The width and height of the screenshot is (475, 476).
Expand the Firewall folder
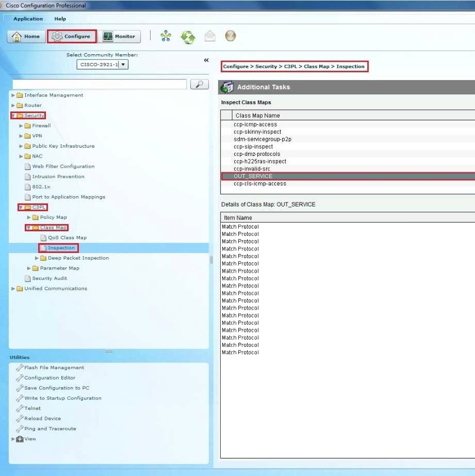click(x=21, y=125)
